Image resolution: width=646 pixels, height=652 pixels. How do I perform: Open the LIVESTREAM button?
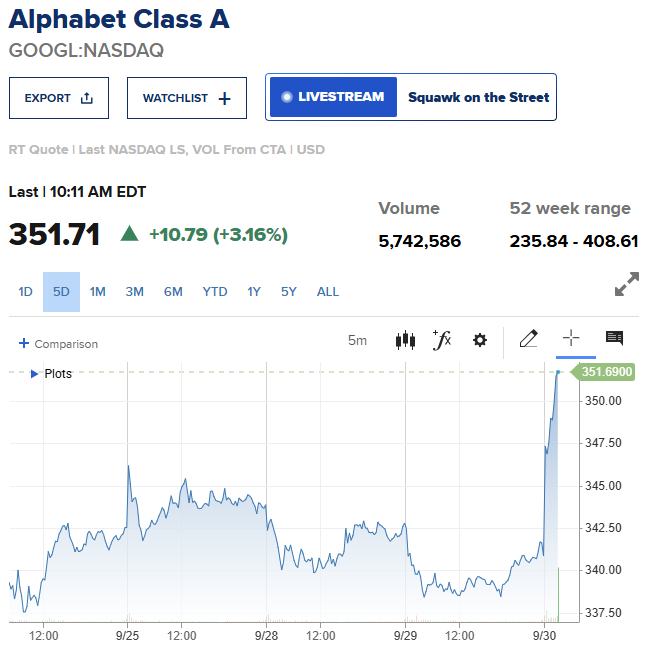pos(333,97)
